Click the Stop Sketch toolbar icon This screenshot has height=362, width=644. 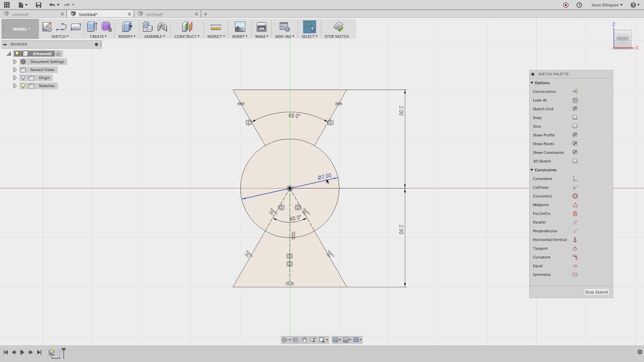[x=338, y=27]
